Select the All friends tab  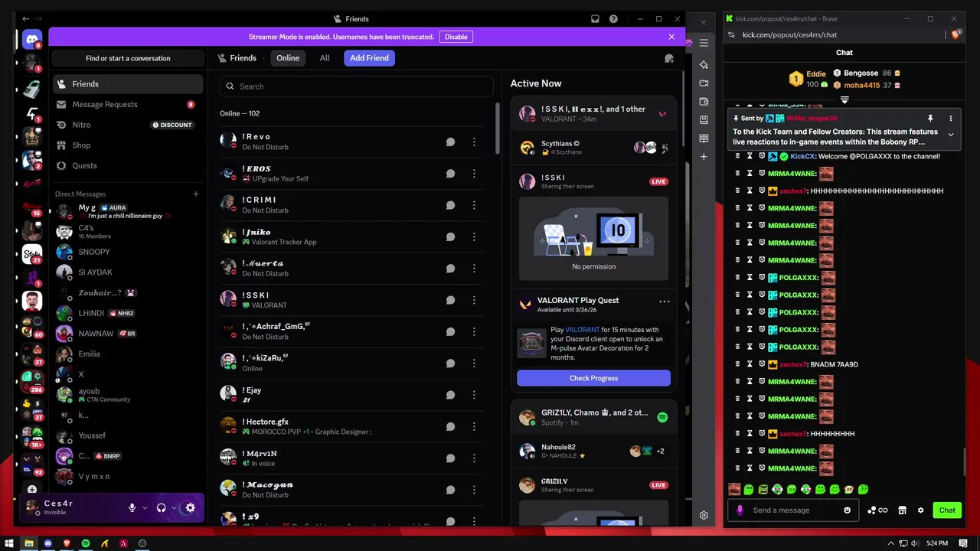pos(325,58)
